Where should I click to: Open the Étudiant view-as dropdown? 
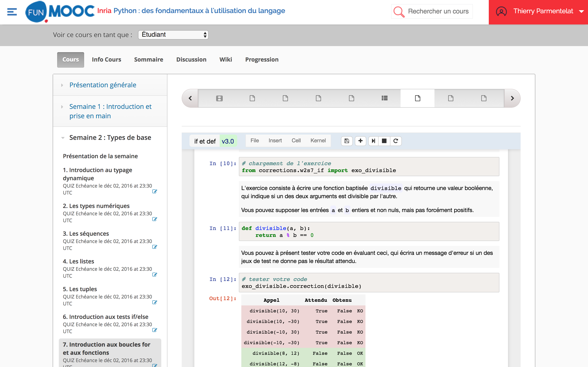click(x=173, y=35)
